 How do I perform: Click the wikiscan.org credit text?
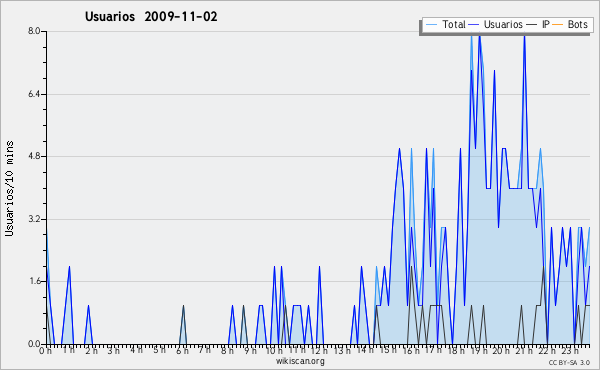click(300, 361)
